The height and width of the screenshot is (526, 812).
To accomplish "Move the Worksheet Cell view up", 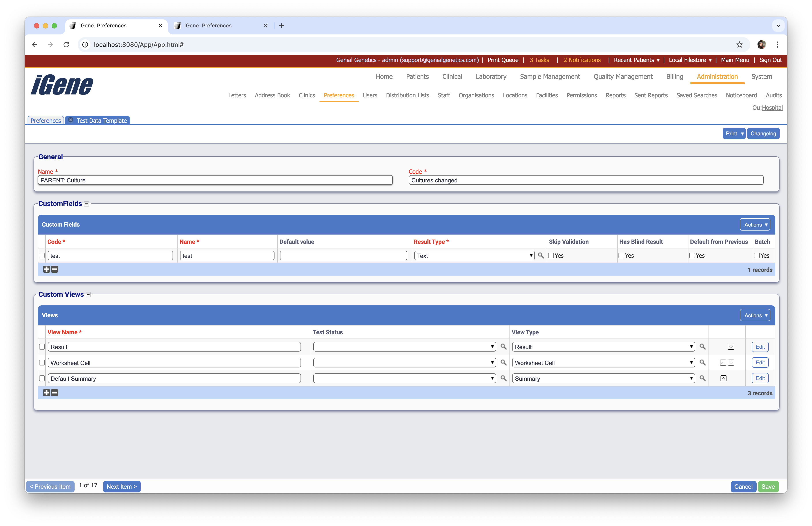I will pos(723,363).
